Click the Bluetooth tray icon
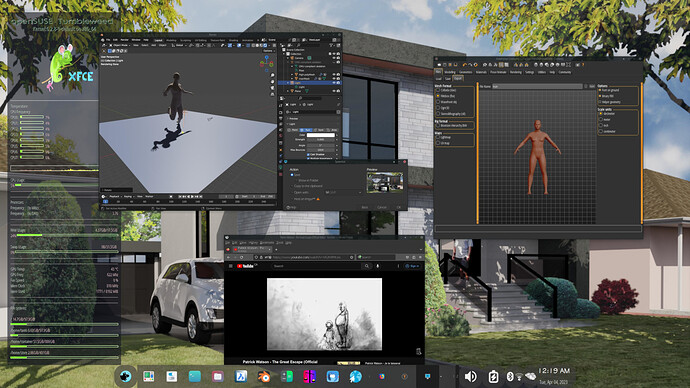The width and height of the screenshot is (690, 388). [510, 377]
